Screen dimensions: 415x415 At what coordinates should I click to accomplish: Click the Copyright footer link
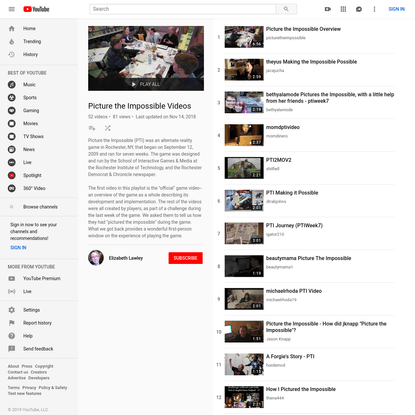[44, 366]
